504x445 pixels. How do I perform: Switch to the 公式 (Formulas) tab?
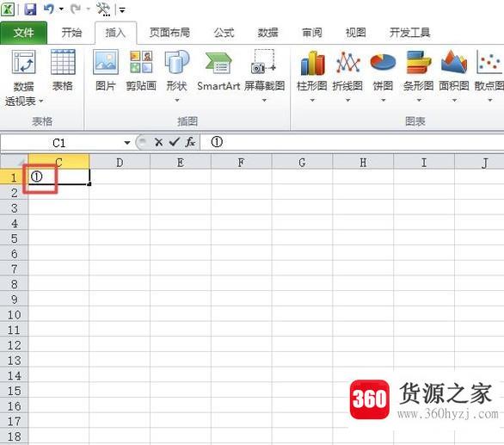coord(224,33)
